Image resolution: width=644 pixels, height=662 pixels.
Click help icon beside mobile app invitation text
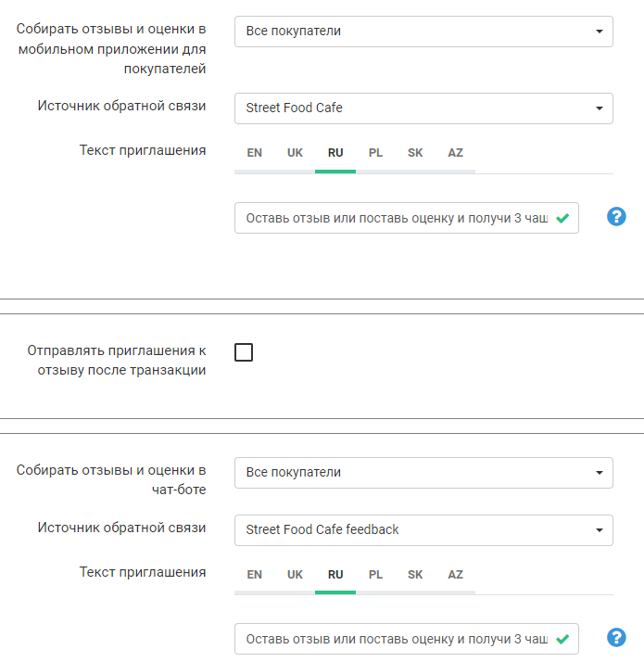[616, 217]
